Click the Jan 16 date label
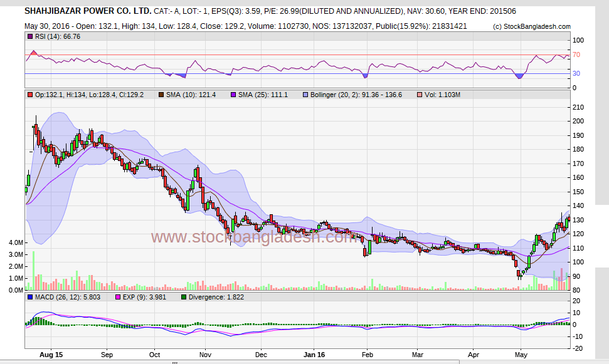The image size is (609, 364). (314, 354)
